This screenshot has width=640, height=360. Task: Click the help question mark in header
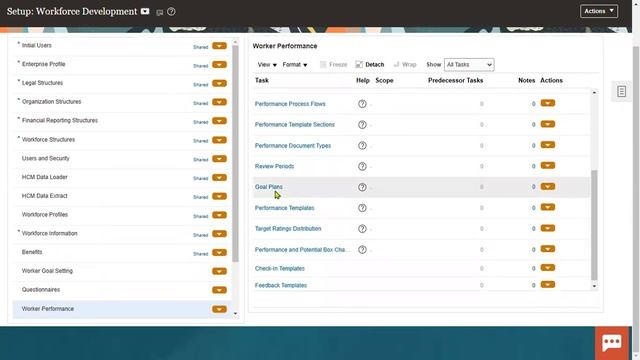[x=171, y=12]
